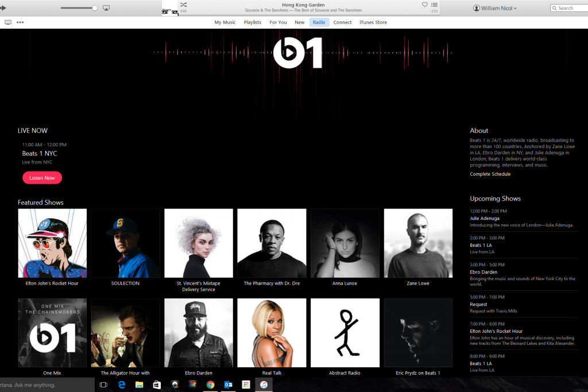The width and height of the screenshot is (588, 392).
Task: Click the Hong Kong Garden song title
Action: 303,5
